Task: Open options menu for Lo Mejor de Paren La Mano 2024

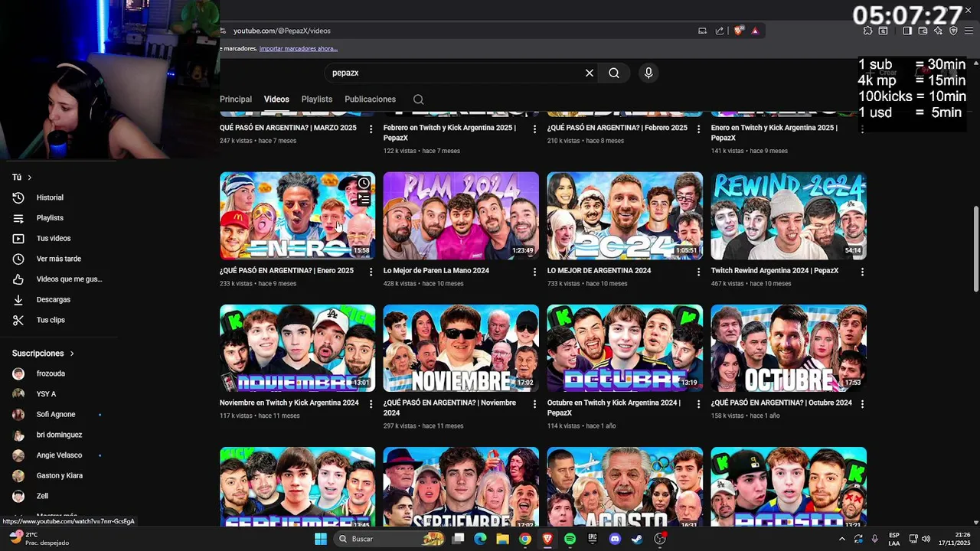Action: coord(534,272)
